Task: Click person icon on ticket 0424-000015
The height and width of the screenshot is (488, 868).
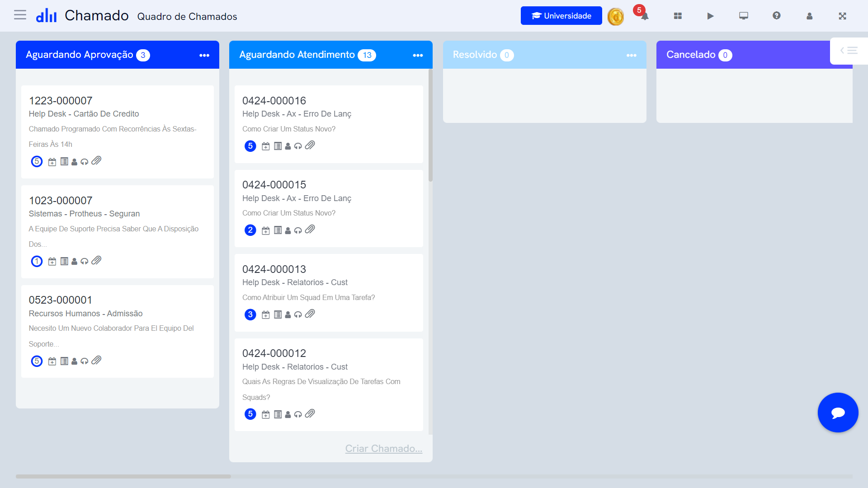Action: point(288,230)
